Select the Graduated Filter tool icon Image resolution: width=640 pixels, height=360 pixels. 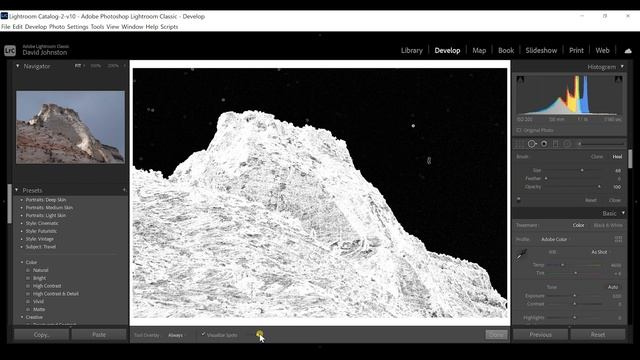[556, 144]
